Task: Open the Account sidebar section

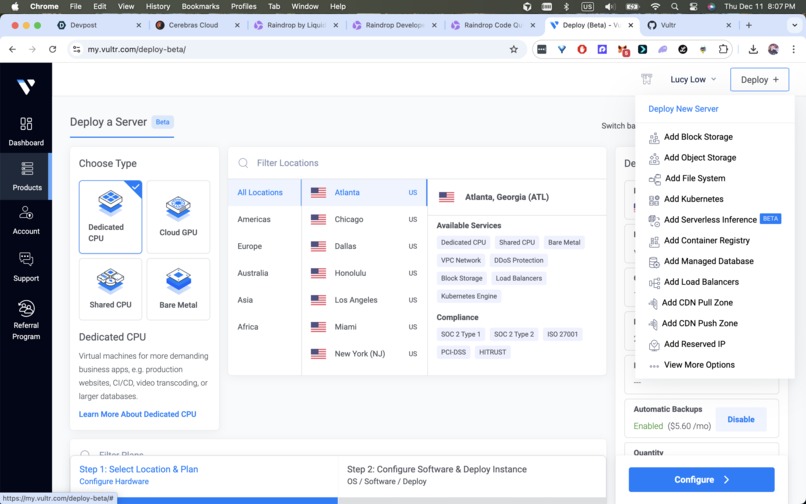Action: 26,220
